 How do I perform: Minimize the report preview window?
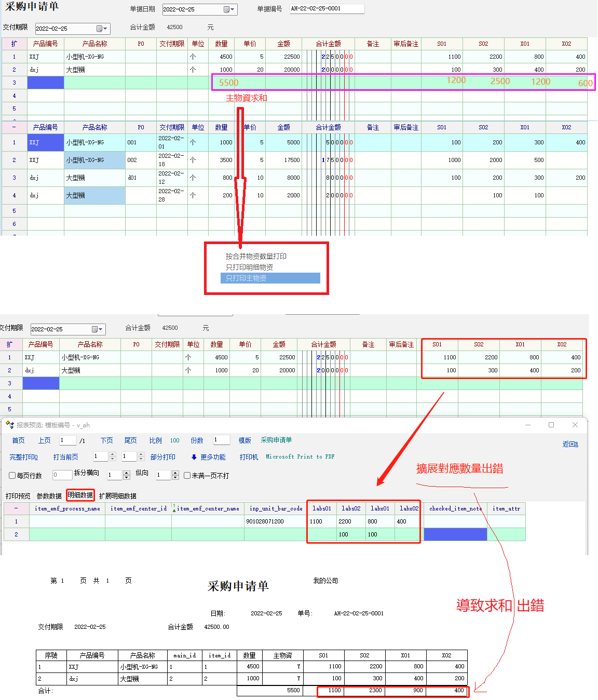point(528,425)
